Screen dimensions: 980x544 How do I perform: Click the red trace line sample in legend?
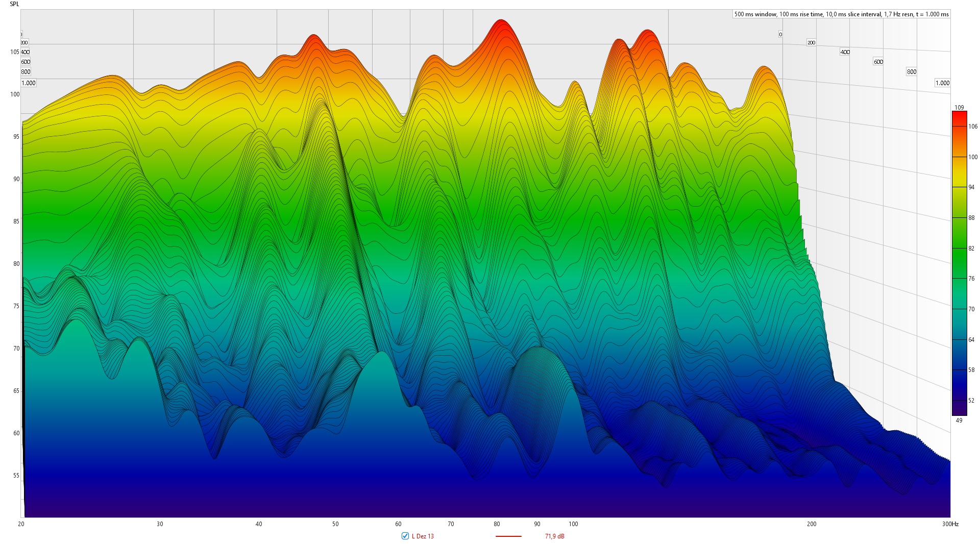click(x=508, y=536)
